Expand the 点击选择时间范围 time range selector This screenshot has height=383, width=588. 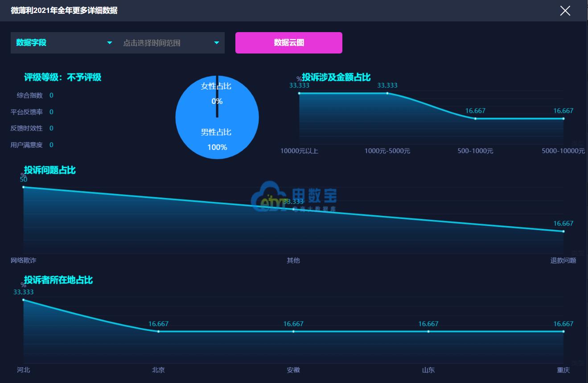click(x=171, y=43)
